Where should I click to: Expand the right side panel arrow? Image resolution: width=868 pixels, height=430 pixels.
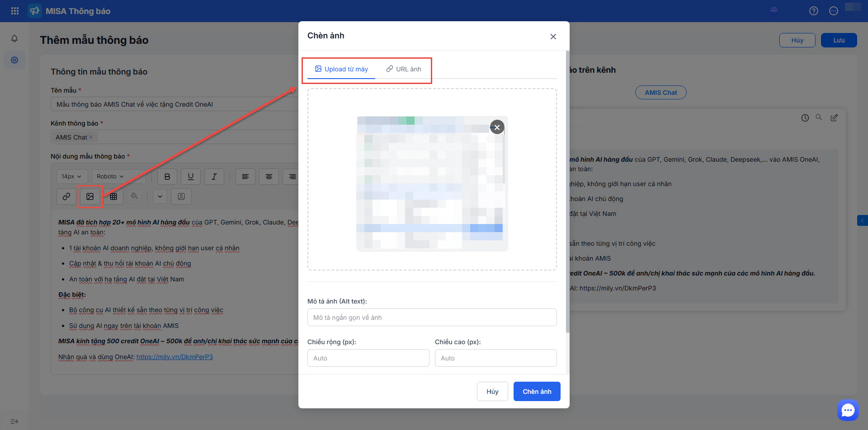[x=863, y=220]
